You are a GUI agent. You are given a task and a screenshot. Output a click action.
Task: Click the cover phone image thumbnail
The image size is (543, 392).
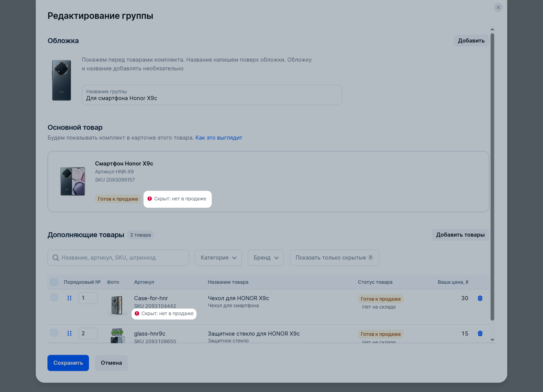click(x=62, y=80)
